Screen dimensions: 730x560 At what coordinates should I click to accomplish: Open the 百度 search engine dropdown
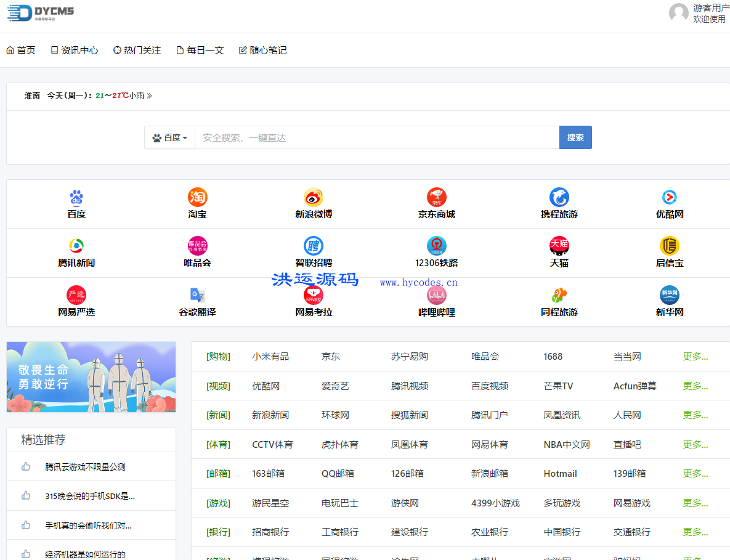click(x=170, y=137)
